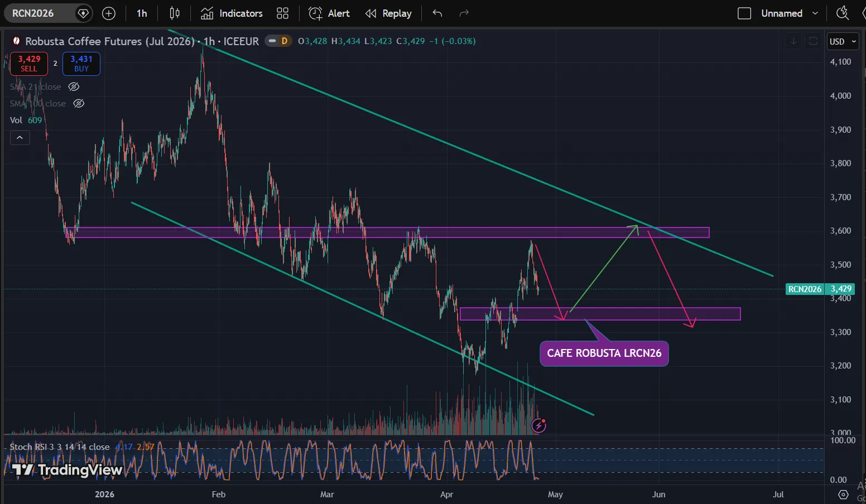Click the 3,429 SELL button

[29, 64]
